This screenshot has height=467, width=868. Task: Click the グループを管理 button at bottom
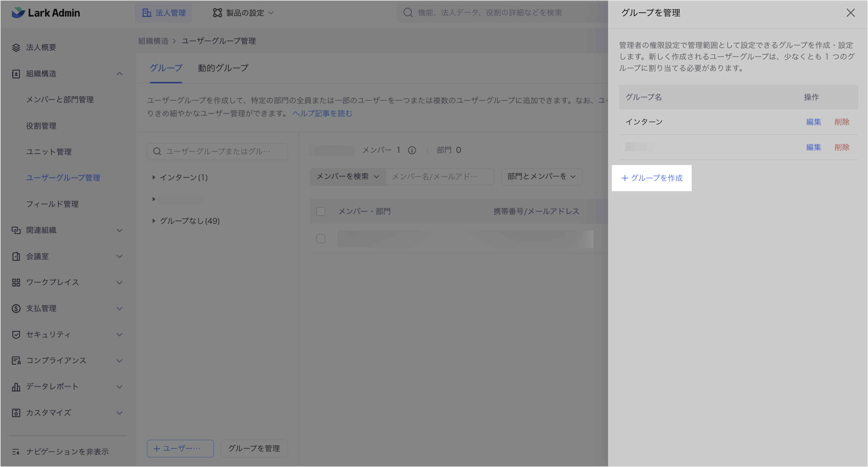click(254, 449)
